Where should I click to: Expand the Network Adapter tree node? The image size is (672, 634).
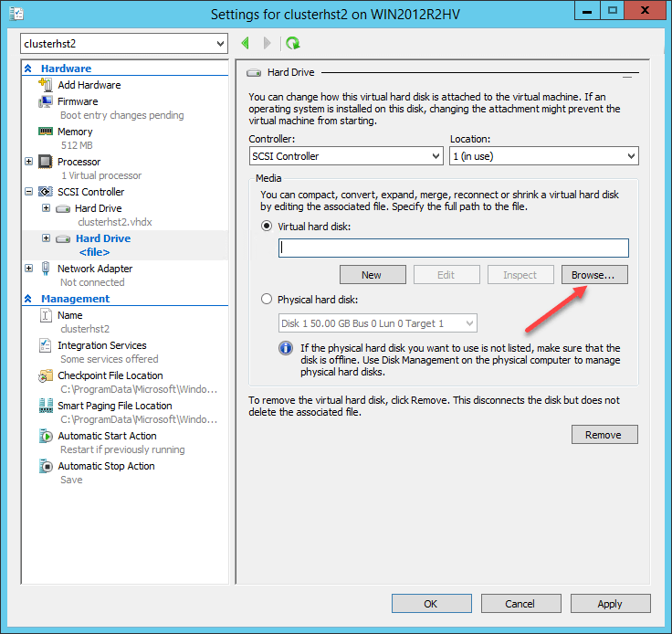pyautogui.click(x=28, y=268)
